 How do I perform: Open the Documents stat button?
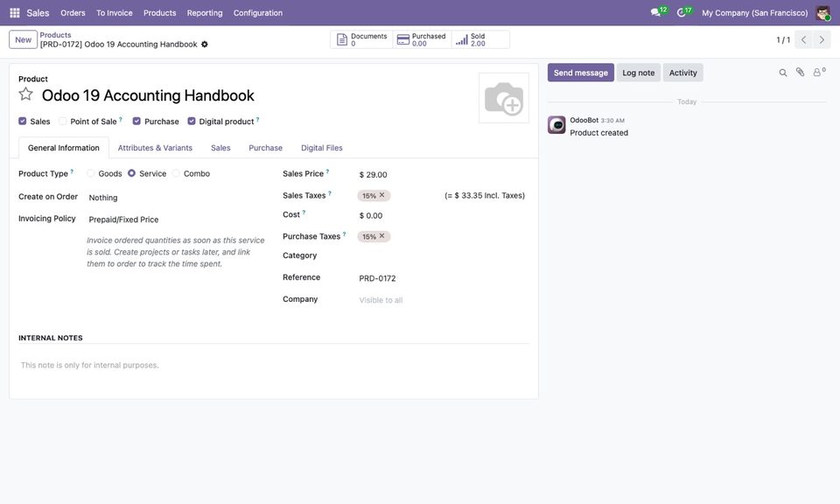pos(361,39)
